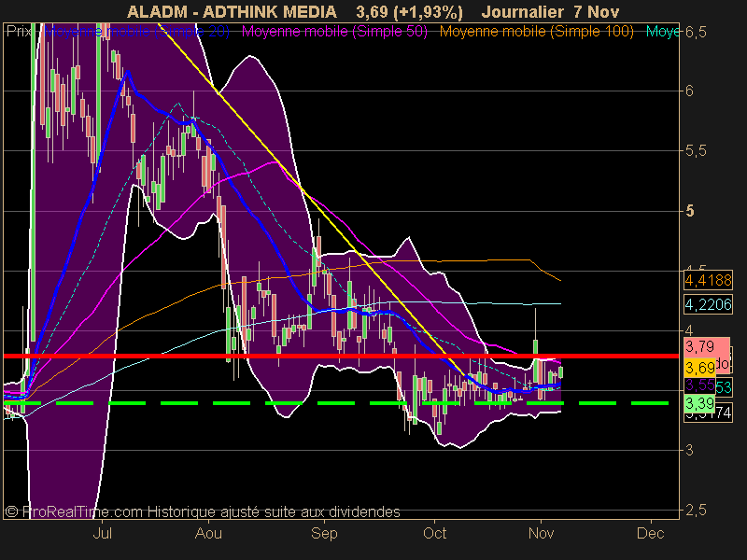Select the Moyenne mobile (Simple 20) legend entry
Viewport: 747px width, 560px height.
coord(136,32)
